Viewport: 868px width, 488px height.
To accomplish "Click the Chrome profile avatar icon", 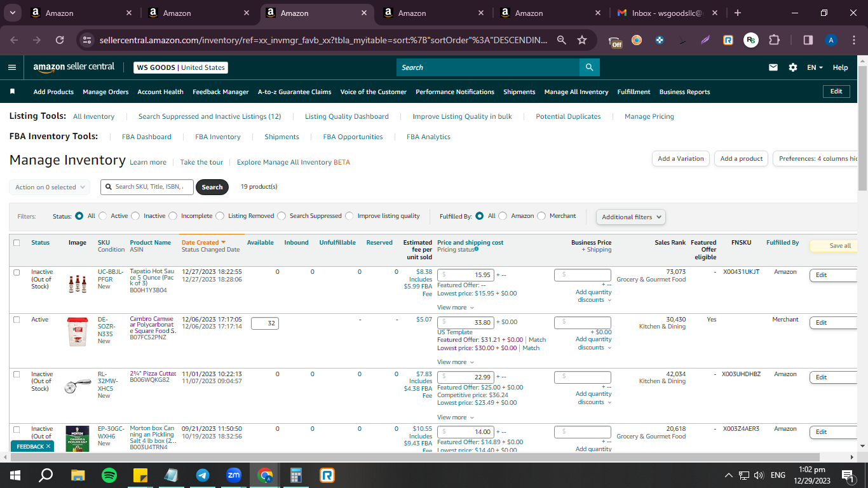I will pyautogui.click(x=831, y=39).
